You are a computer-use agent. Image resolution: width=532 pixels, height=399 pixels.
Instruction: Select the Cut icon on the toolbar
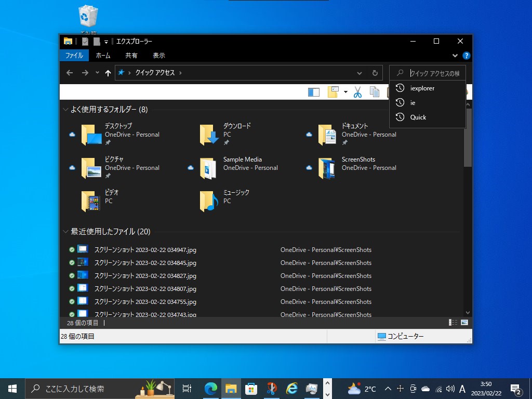[357, 91]
